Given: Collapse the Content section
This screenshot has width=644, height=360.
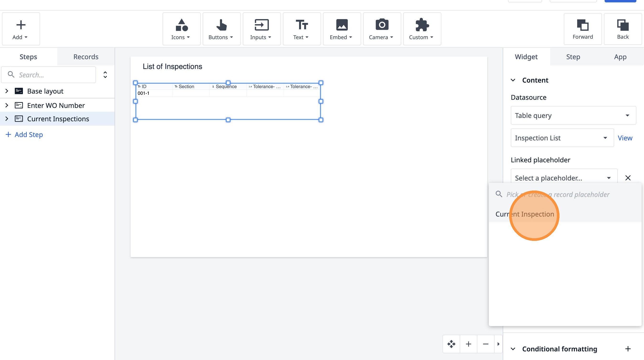Looking at the screenshot, I should 513,80.
